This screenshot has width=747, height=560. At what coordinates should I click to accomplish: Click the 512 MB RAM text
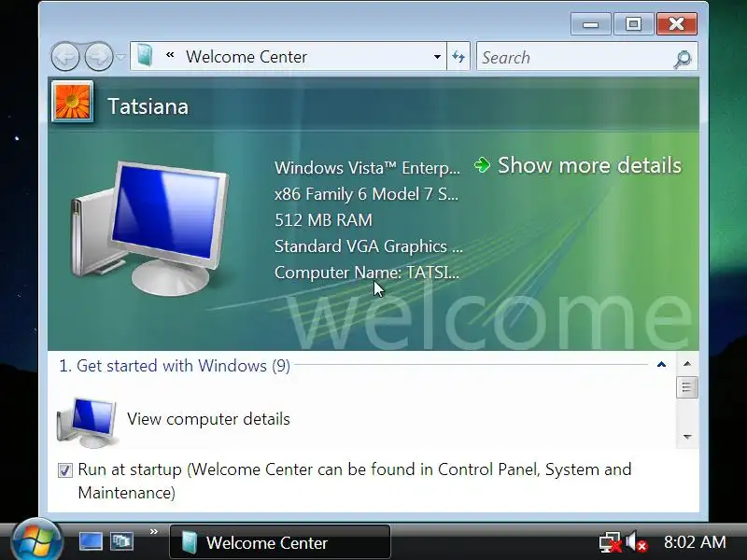pyautogui.click(x=323, y=220)
